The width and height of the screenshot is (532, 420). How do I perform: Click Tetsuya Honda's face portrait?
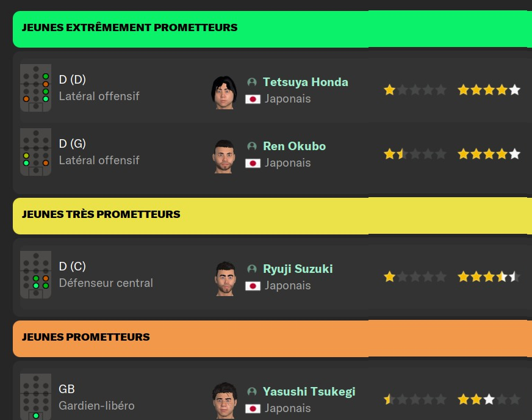[224, 92]
